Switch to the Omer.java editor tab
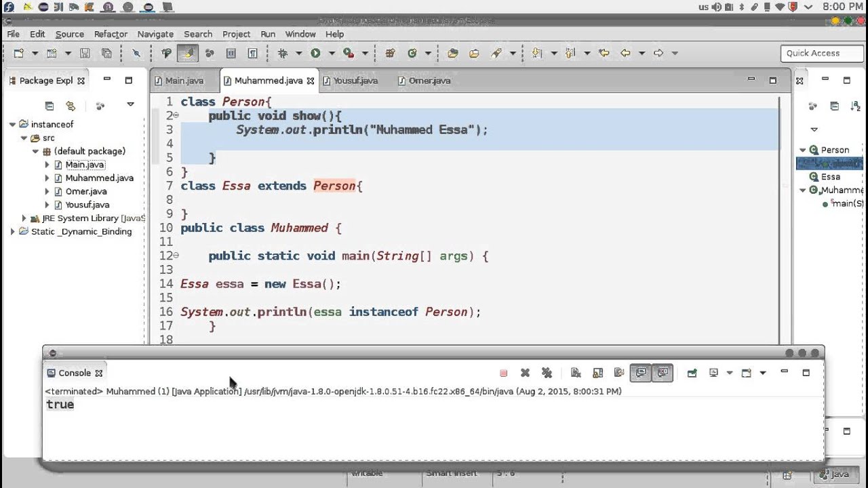This screenshot has height=488, width=868. pyautogui.click(x=429, y=81)
